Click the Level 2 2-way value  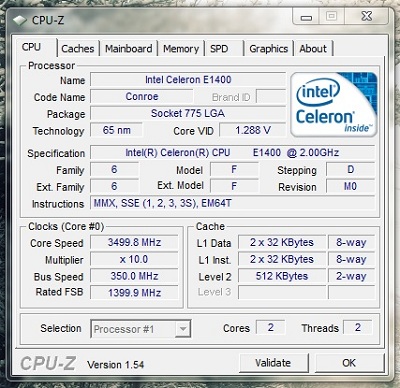[x=351, y=276]
